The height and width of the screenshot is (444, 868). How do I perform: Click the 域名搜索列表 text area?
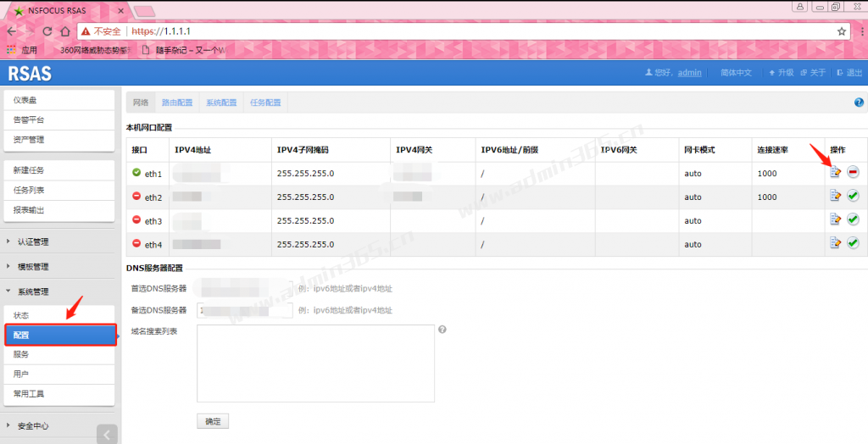pyautogui.click(x=315, y=364)
